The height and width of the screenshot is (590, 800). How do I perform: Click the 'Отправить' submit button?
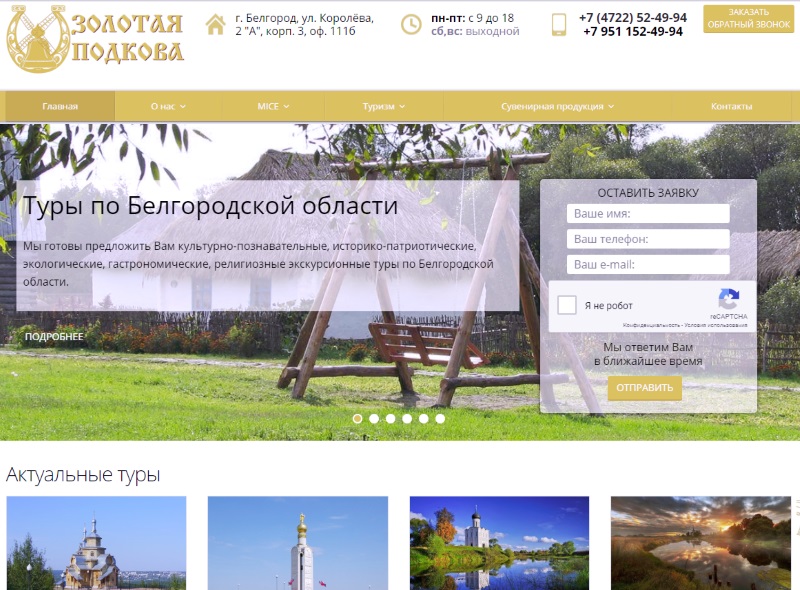[644, 388]
